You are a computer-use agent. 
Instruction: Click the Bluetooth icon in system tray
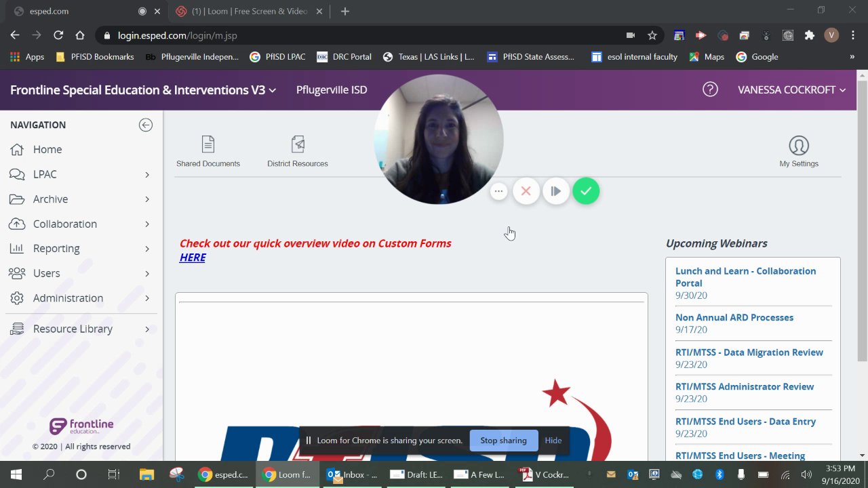(x=720, y=474)
